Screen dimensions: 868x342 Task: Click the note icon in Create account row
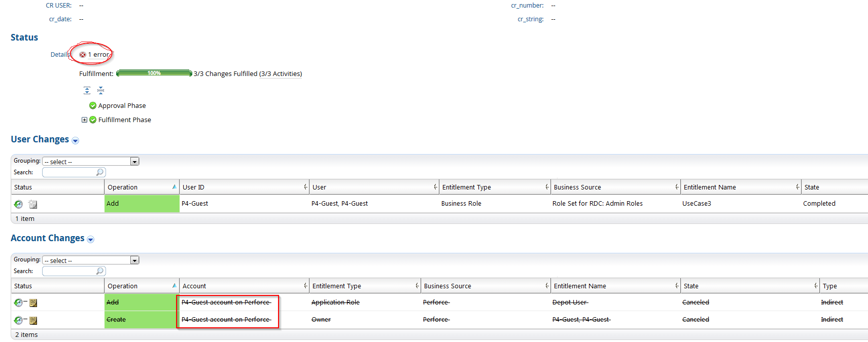point(33,320)
